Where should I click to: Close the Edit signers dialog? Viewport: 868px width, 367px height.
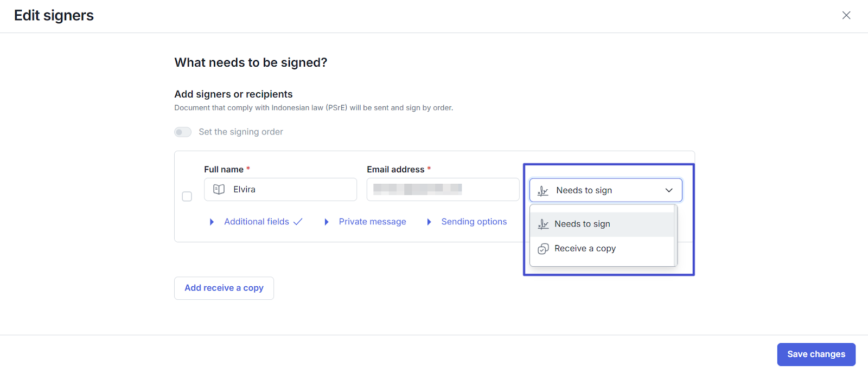[846, 15]
